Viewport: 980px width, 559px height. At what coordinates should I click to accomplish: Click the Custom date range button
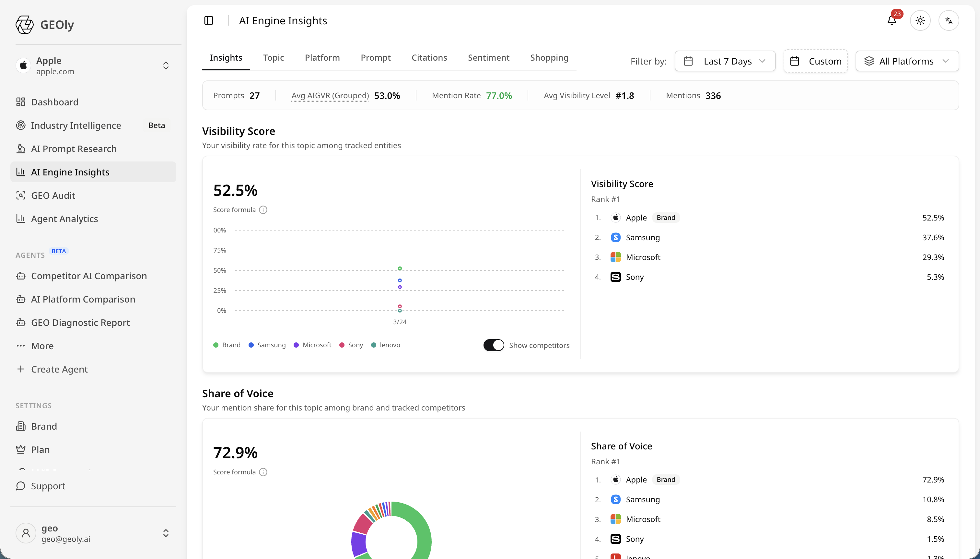[815, 61]
